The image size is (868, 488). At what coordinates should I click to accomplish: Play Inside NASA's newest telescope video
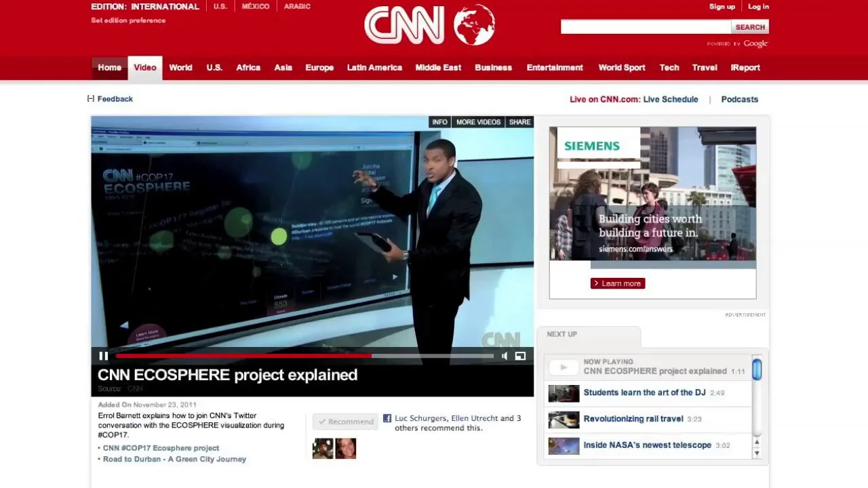pos(647,445)
